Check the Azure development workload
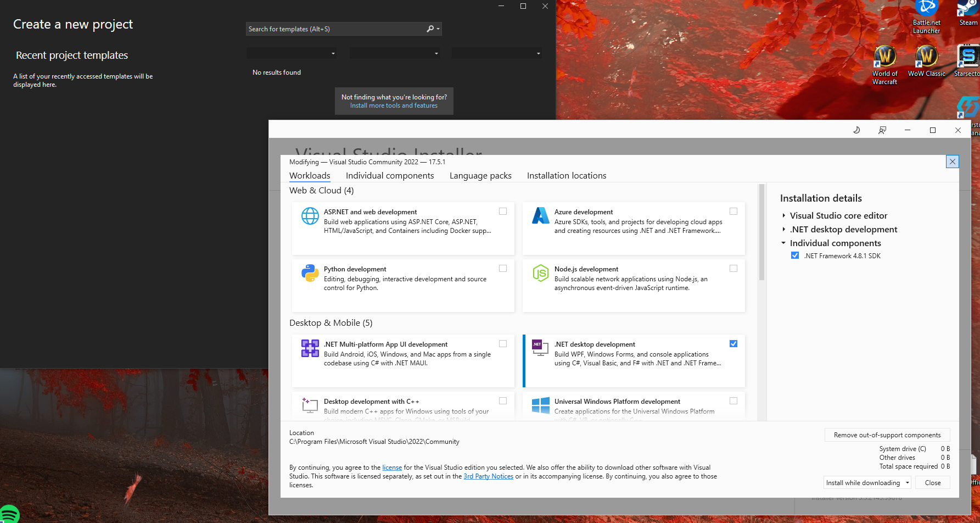This screenshot has height=523, width=980. [733, 212]
